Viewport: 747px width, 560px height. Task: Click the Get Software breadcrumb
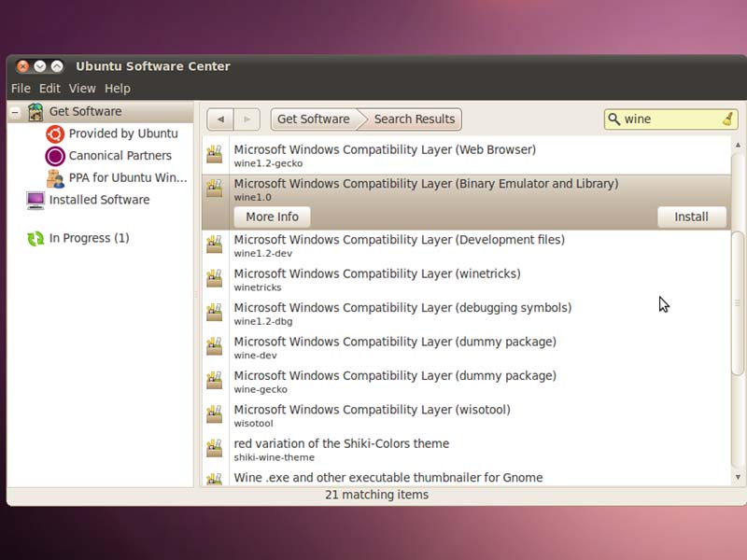(314, 119)
